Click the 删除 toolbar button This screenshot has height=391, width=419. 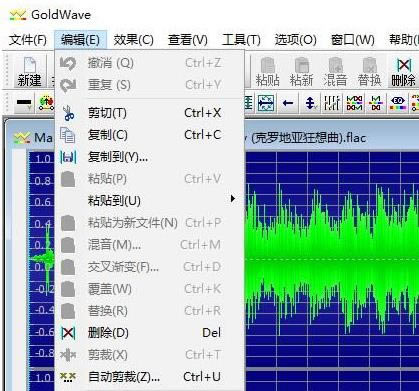coord(403,71)
